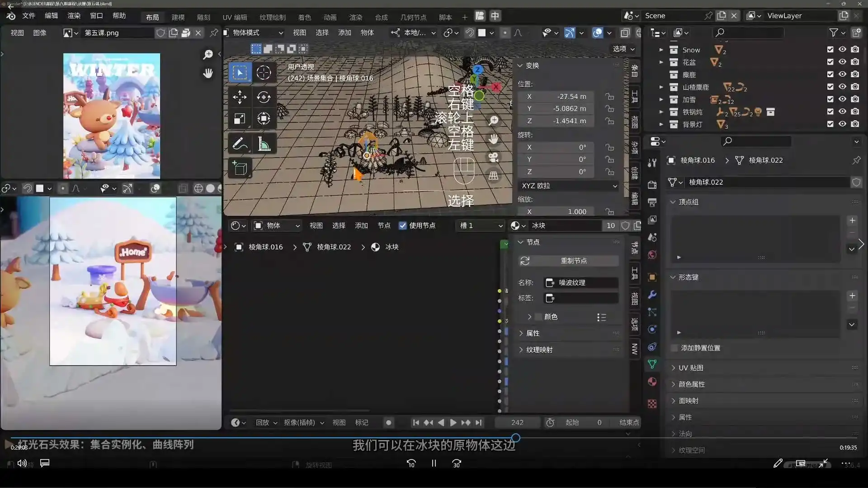Open the Render properties tab
The width and height of the screenshot is (868, 488).
[x=651, y=186]
